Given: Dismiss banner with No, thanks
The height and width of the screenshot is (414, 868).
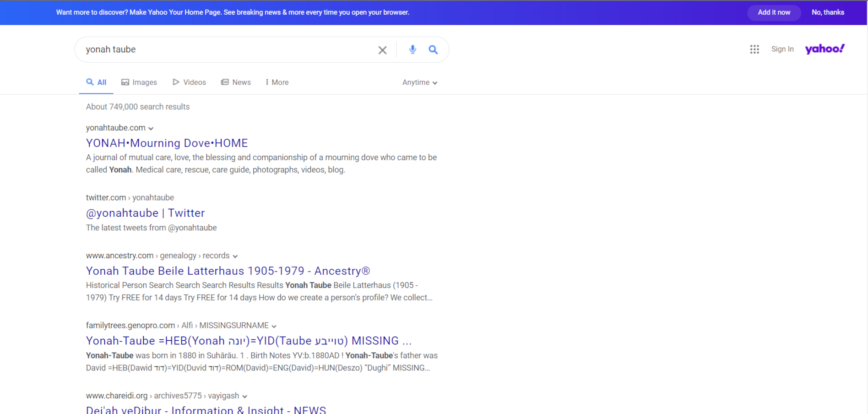Looking at the screenshot, I should tap(828, 12).
